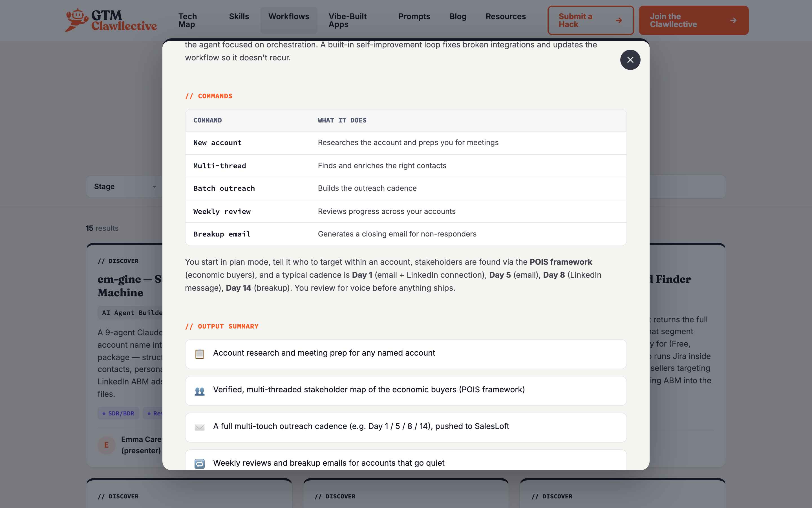This screenshot has height=508, width=812.
Task: Click Emma Carey's avatar with letter E
Action: point(106,445)
